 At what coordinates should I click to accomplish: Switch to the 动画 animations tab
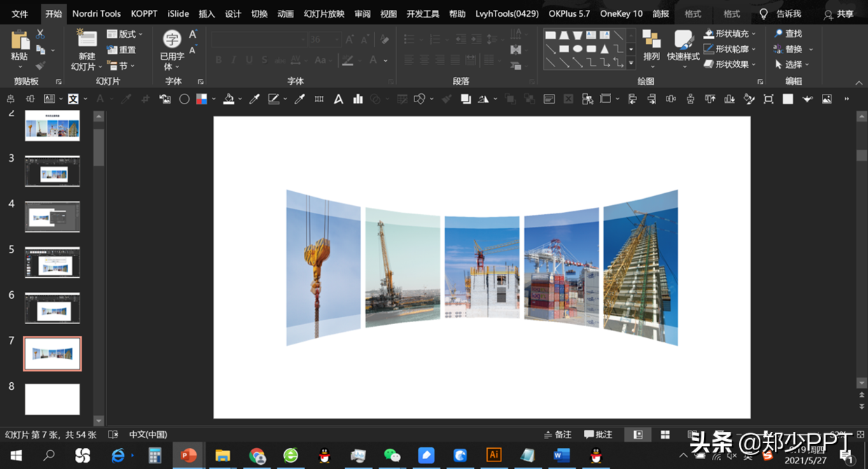pyautogui.click(x=286, y=13)
